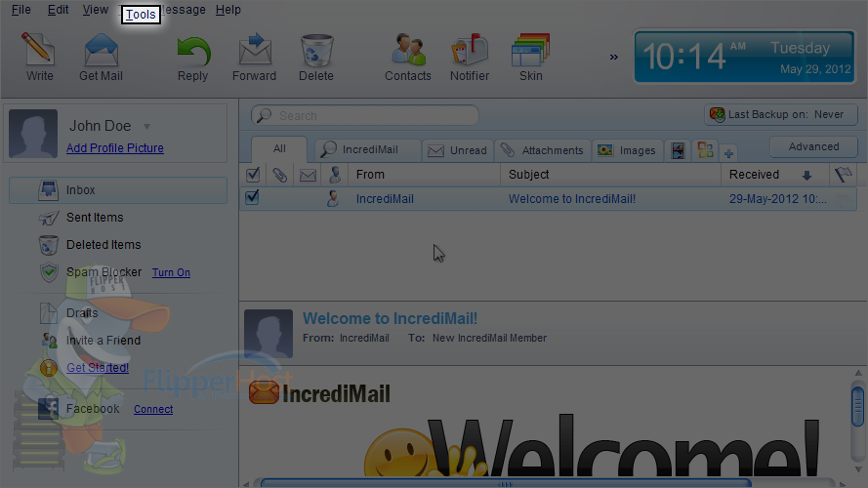The height and width of the screenshot is (488, 868).
Task: Click the From column header
Action: click(x=424, y=175)
